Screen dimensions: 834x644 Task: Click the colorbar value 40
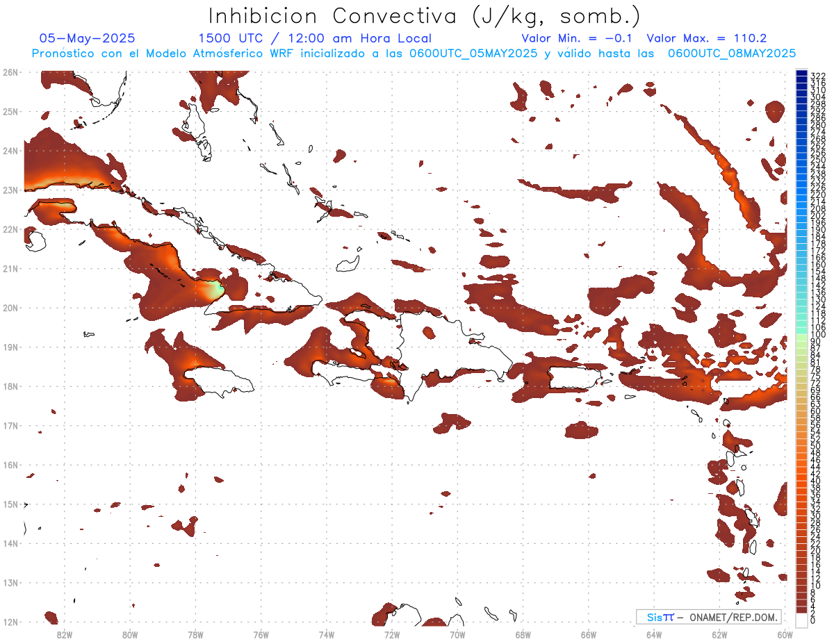[x=815, y=481]
